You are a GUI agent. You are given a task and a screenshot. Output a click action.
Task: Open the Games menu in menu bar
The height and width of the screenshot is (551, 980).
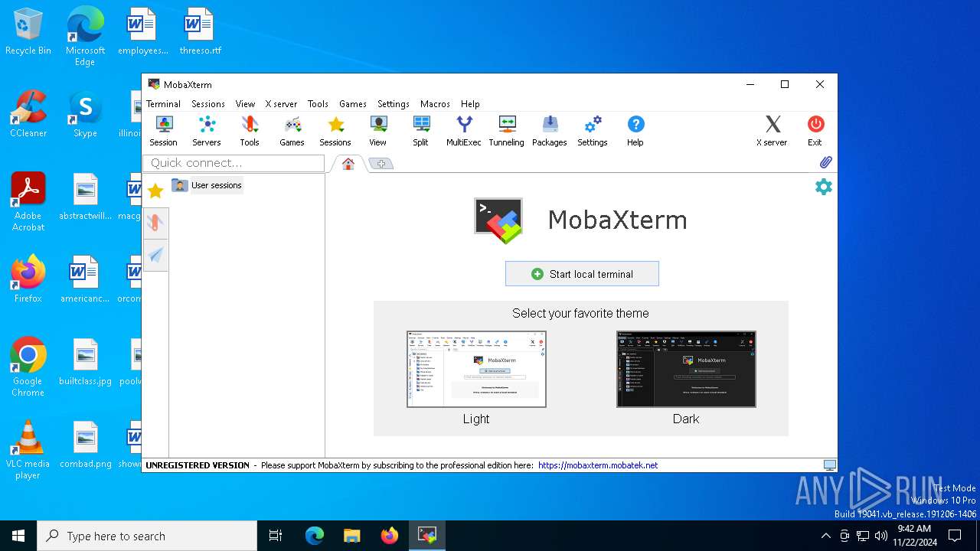(353, 104)
